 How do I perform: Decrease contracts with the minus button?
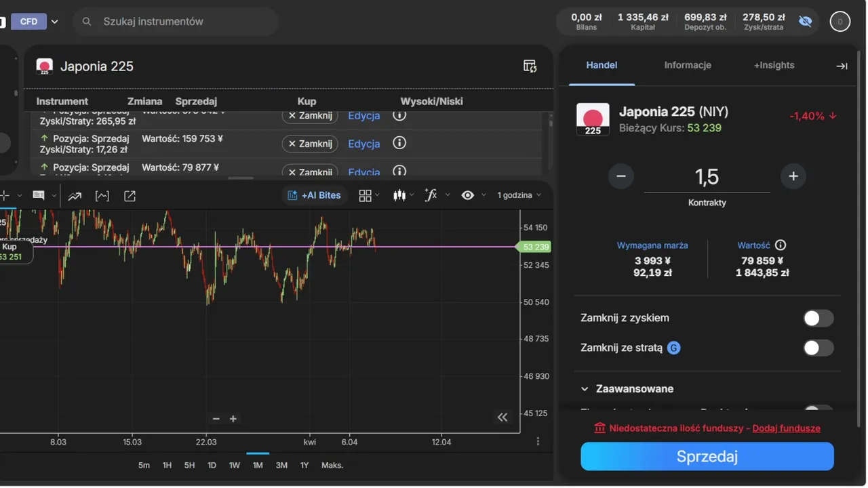[x=620, y=176]
